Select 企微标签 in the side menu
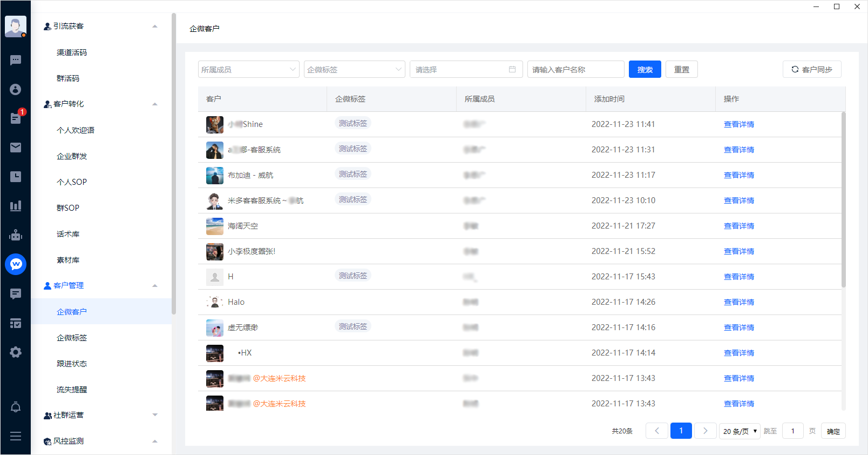868x455 pixels. 72,338
